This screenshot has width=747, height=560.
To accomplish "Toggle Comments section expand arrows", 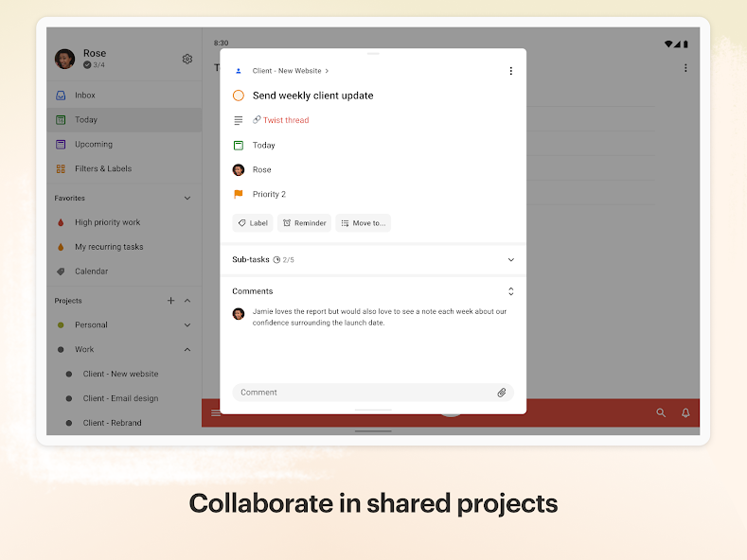I will click(510, 291).
